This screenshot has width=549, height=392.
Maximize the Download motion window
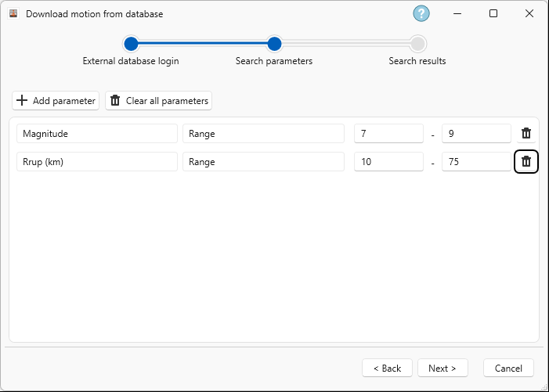point(493,13)
